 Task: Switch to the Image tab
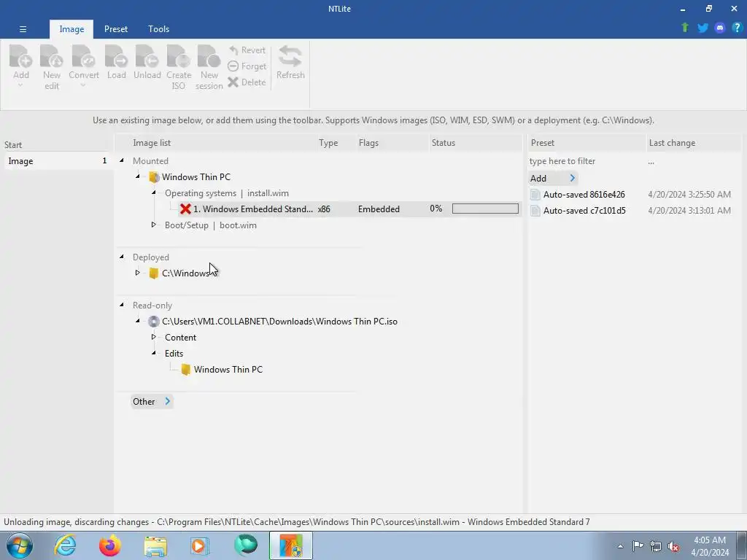[x=71, y=29]
